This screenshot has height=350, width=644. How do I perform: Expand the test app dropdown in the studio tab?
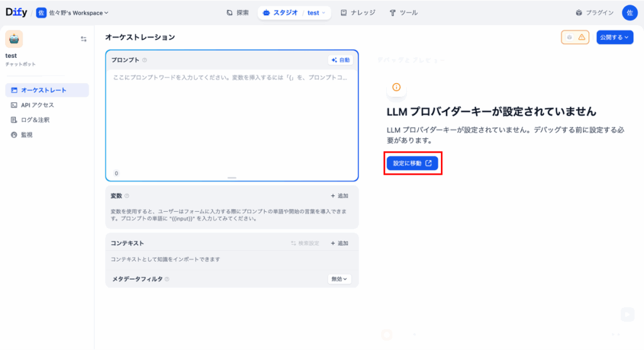click(316, 13)
